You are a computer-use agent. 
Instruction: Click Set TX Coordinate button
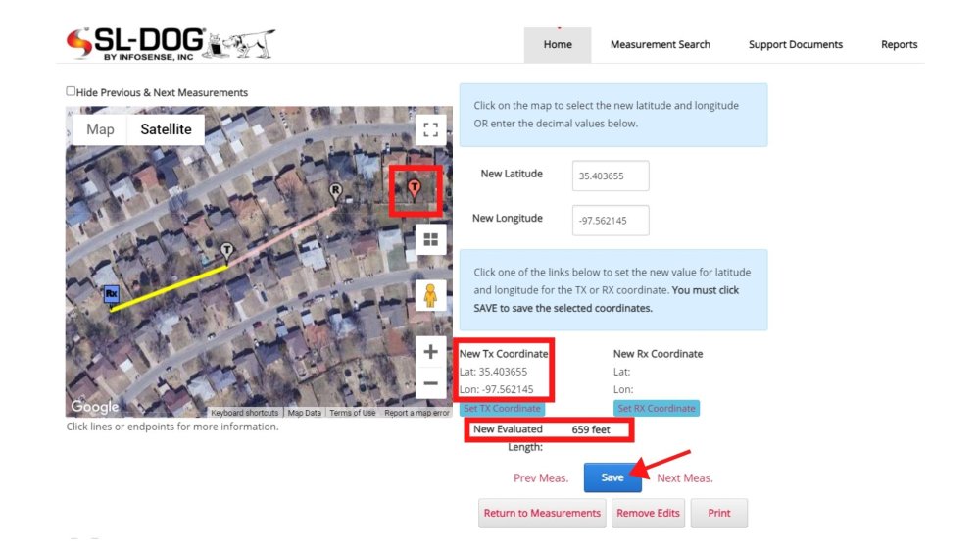[x=502, y=408]
